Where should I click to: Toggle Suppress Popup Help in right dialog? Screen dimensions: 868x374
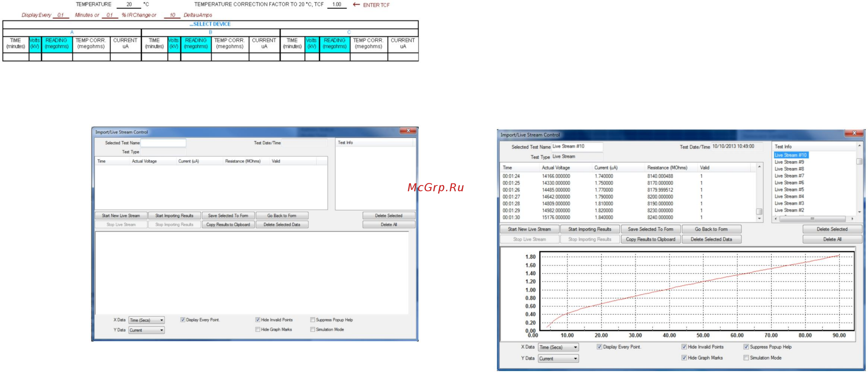tap(746, 347)
